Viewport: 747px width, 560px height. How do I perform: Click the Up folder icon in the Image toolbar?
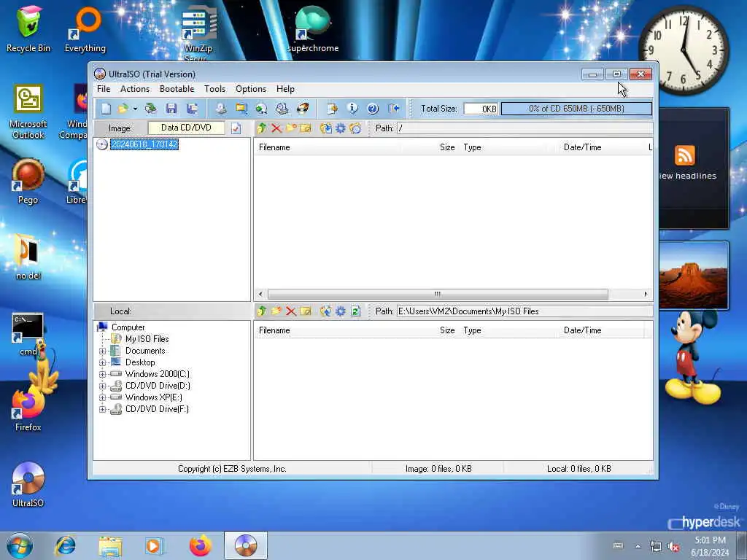point(262,128)
